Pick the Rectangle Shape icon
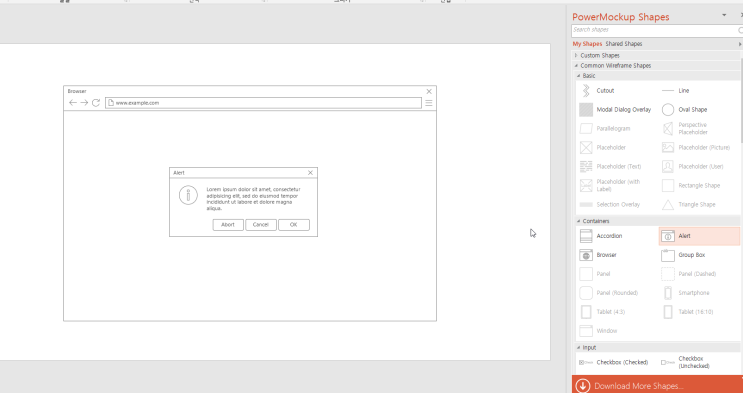This screenshot has width=743, height=393. pos(668,185)
